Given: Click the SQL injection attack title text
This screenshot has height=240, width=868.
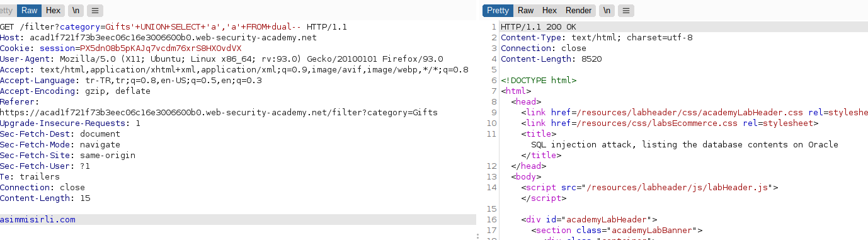Looking at the screenshot, I should click(685, 144).
